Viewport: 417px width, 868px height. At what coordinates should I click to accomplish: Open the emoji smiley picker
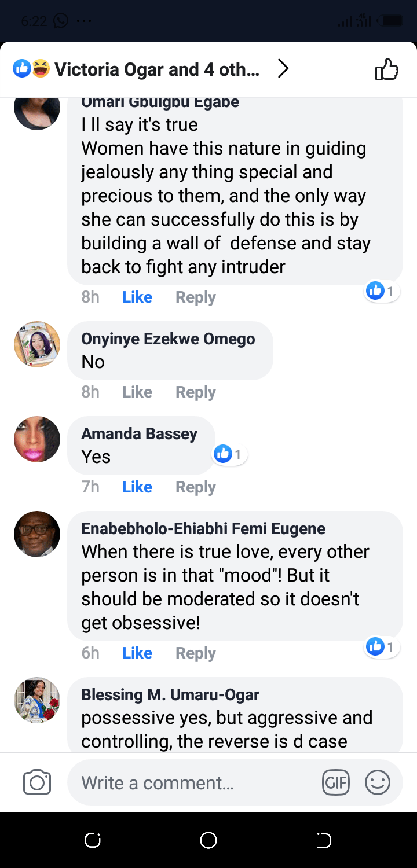(x=377, y=783)
